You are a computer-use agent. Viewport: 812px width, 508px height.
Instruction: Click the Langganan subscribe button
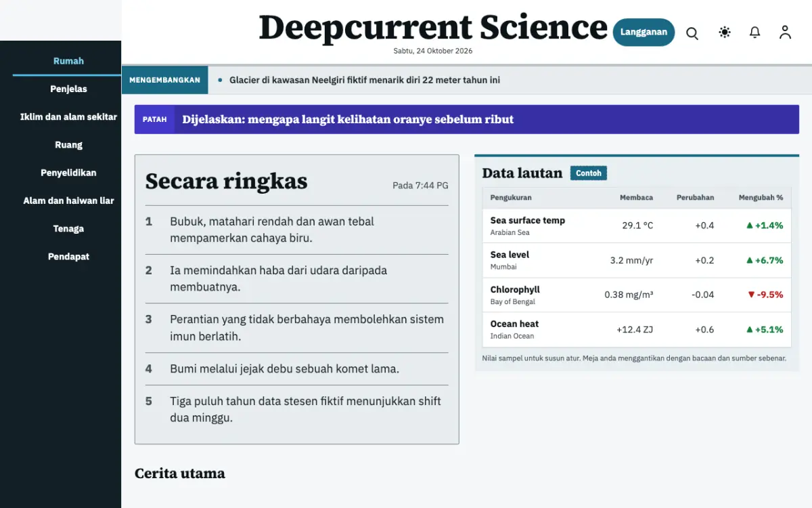[x=644, y=32]
